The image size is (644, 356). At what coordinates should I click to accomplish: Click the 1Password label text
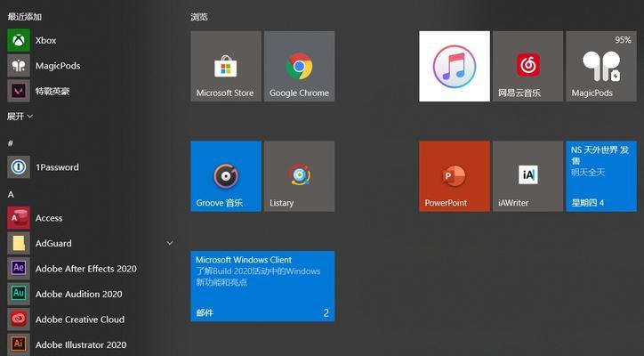point(57,167)
